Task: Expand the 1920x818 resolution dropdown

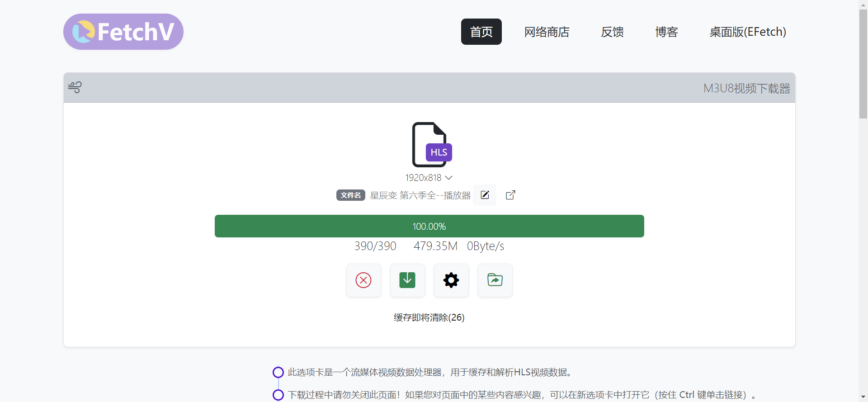Action: (x=429, y=178)
